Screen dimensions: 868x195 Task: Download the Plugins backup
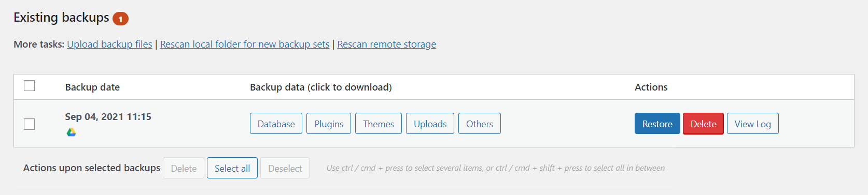pos(329,124)
